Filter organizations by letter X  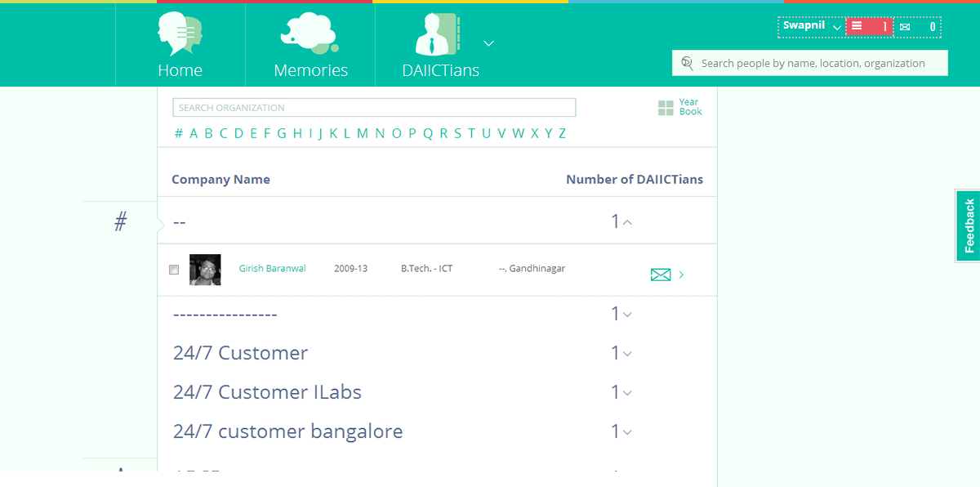coord(535,133)
